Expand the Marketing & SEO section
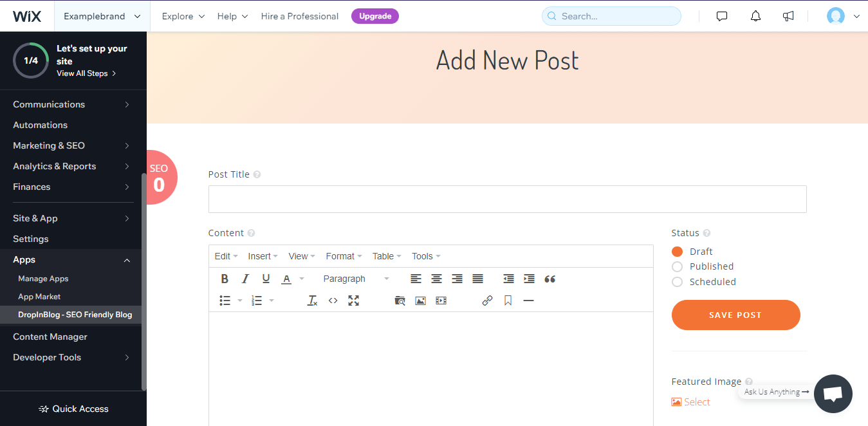Image resolution: width=868 pixels, height=426 pixels. click(x=49, y=145)
